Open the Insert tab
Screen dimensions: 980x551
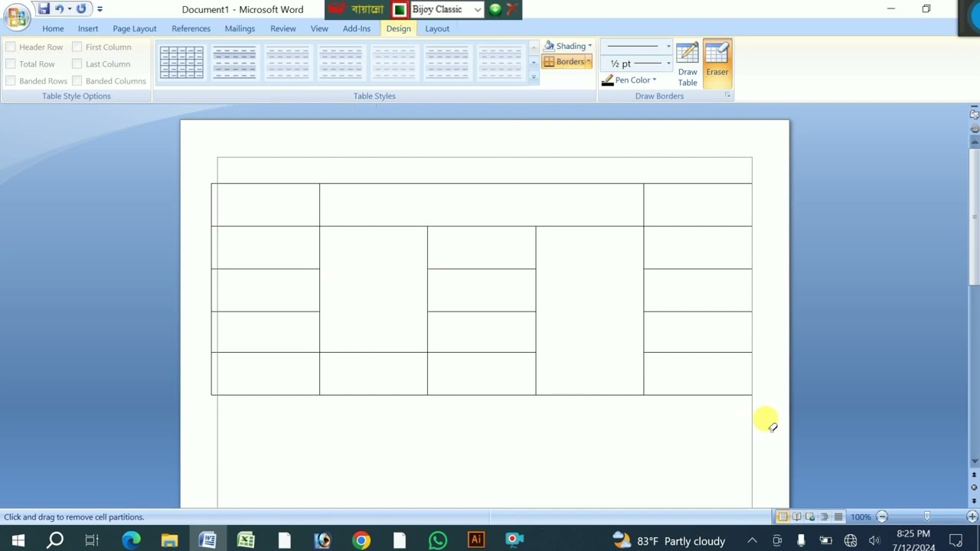tap(88, 28)
